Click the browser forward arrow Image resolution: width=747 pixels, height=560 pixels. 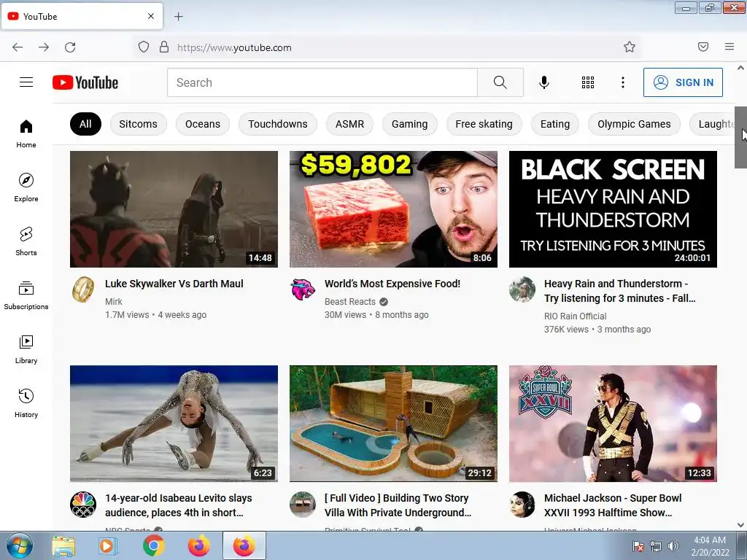click(x=44, y=47)
